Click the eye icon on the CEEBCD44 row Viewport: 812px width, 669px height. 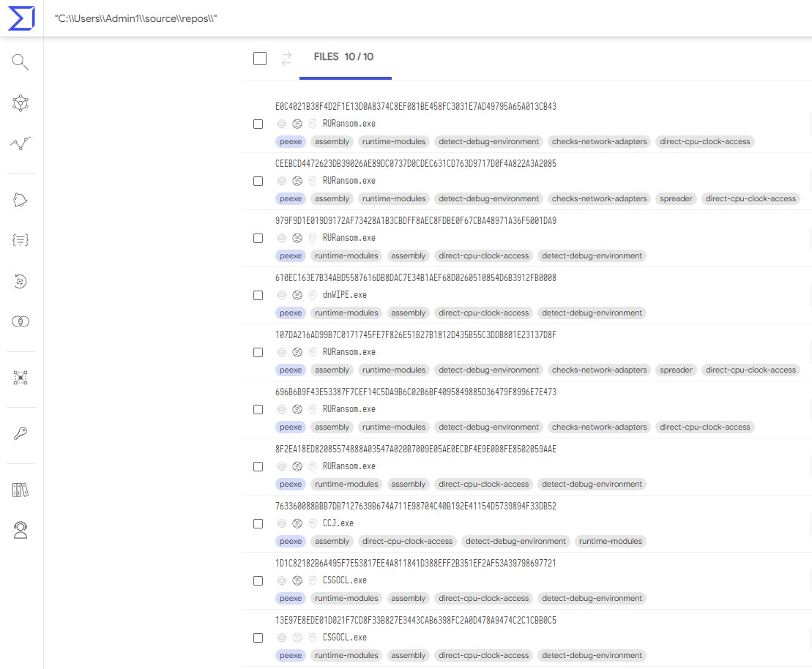coord(282,181)
